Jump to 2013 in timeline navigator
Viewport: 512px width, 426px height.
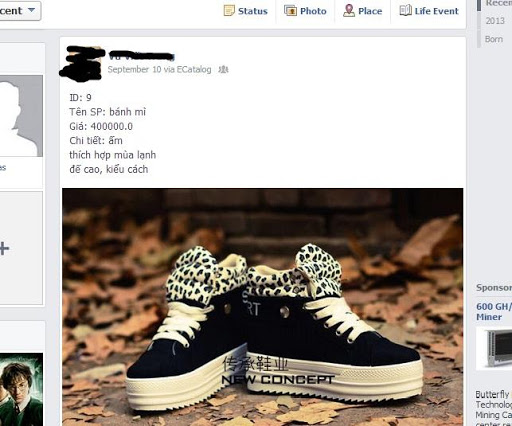click(x=495, y=21)
